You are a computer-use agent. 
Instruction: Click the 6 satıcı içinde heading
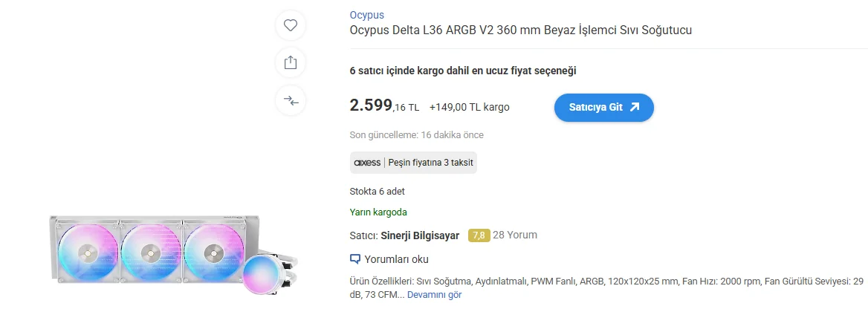pyautogui.click(x=463, y=71)
